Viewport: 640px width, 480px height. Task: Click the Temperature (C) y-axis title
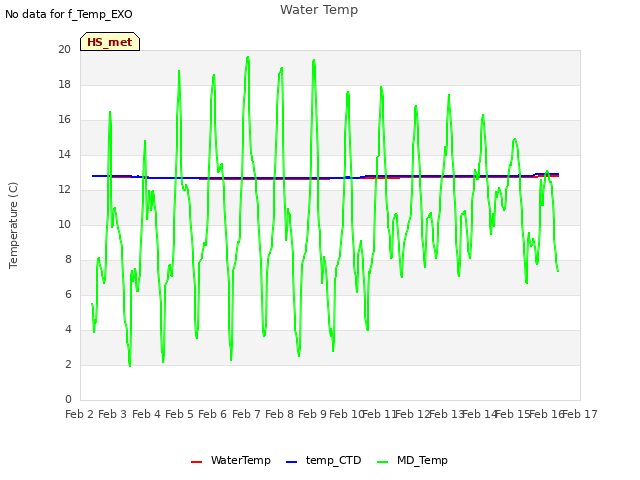click(13, 225)
